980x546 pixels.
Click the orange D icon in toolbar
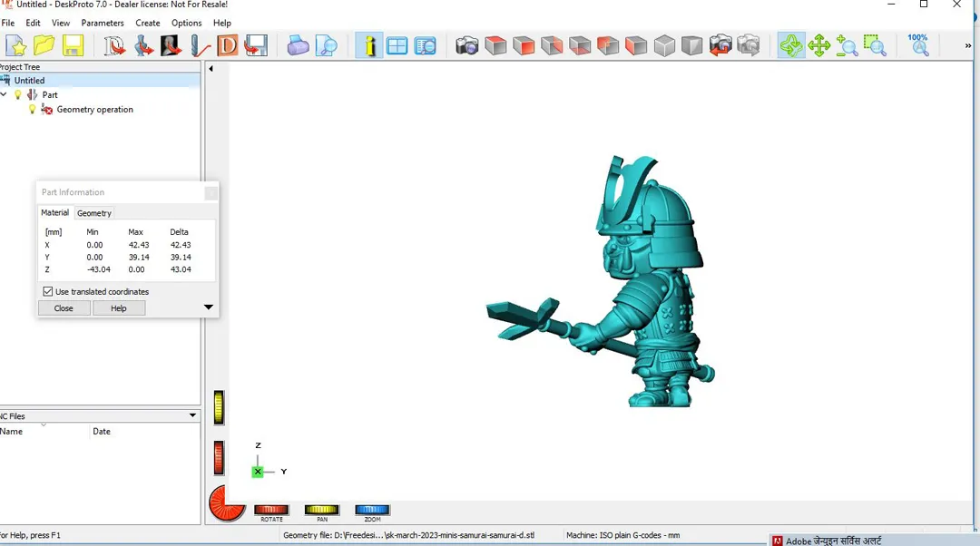pos(228,45)
